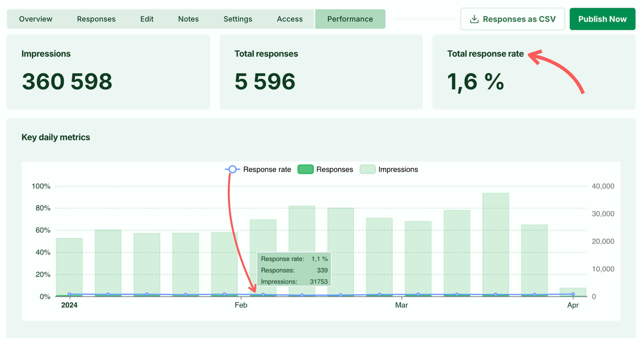644x338 pixels.
Task: Click the response rate data point above Apr
Action: pyautogui.click(x=573, y=294)
